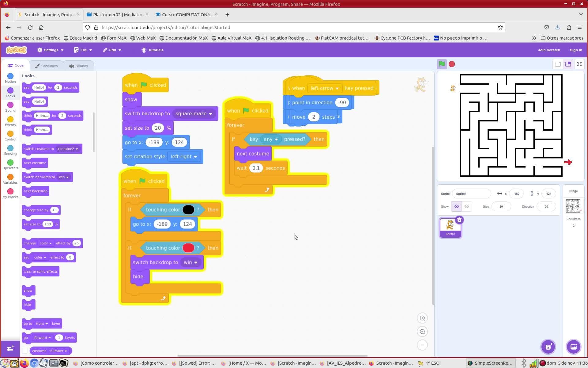The height and width of the screenshot is (368, 588).
Task: Click the Join Scratch link
Action: pyautogui.click(x=548, y=50)
